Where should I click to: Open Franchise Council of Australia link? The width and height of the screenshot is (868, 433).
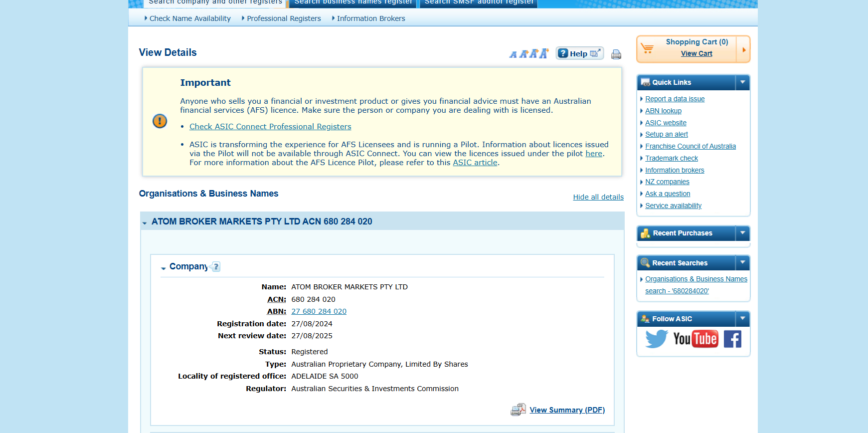pos(691,146)
